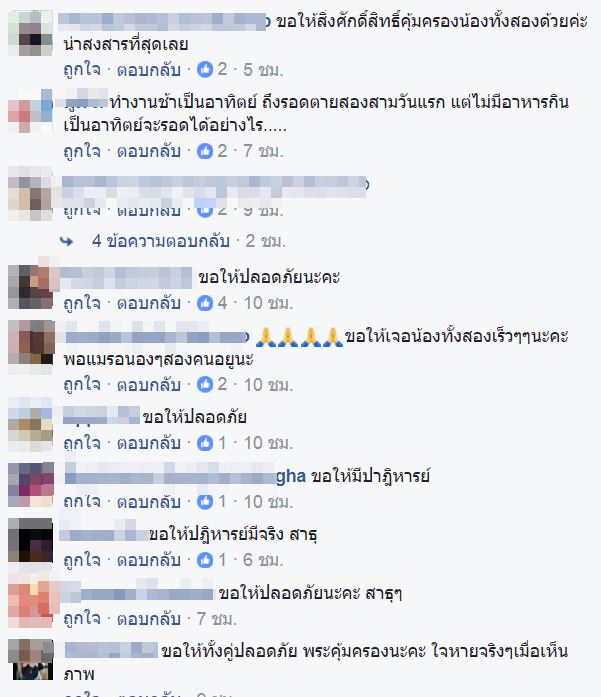Click ตอบกลับ under the ทำงานช้าเป็นอาทิตย์ comment

click(x=148, y=151)
